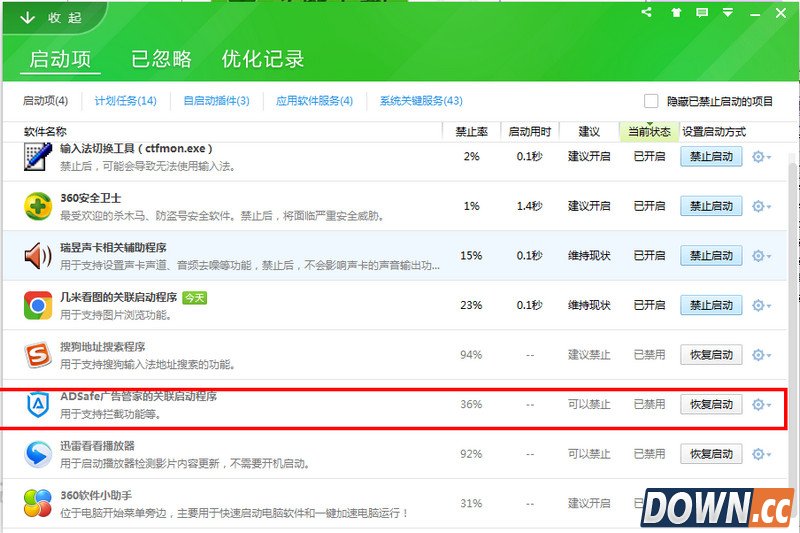Click the 360安全卫士 shield icon
This screenshot has height=533, width=800.
coord(38,206)
